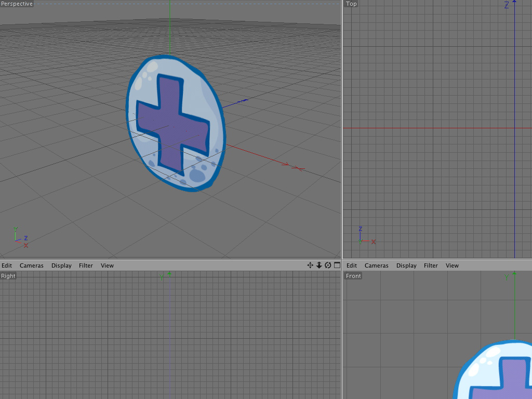Image resolution: width=532 pixels, height=399 pixels.
Task: Open View menu in Top viewport bar
Action: (x=453, y=265)
